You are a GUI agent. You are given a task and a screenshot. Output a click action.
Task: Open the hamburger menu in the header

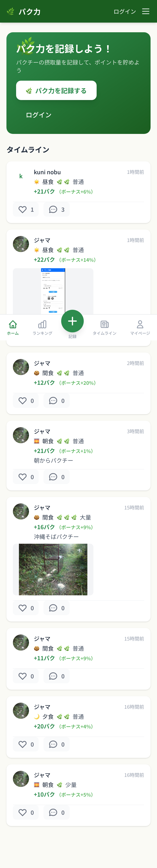click(146, 11)
